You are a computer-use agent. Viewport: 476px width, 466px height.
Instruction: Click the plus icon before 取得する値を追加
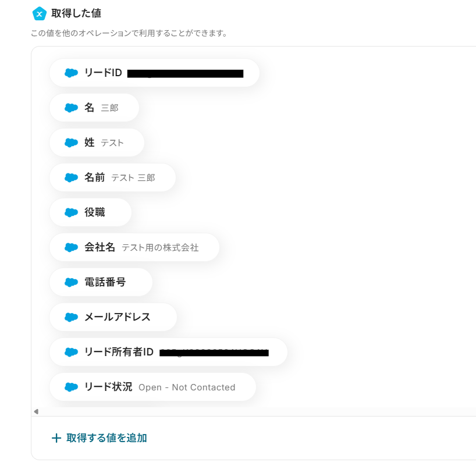tap(56, 438)
